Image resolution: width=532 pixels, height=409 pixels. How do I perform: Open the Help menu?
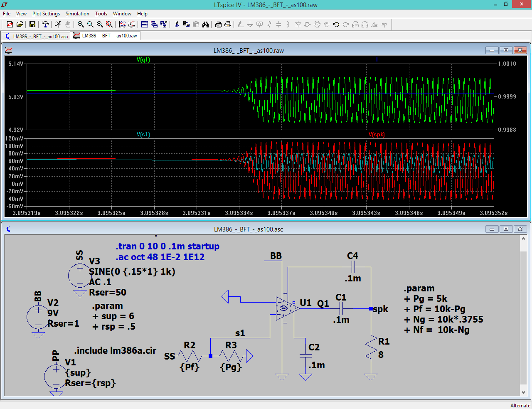tap(142, 14)
